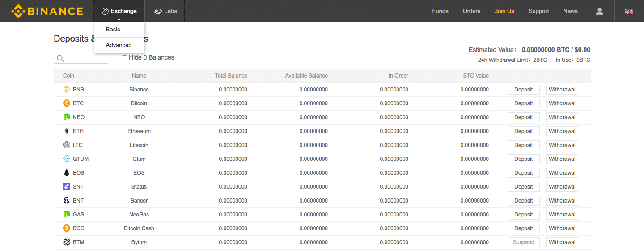644x250 pixels.
Task: Click Withdrawal for SNT
Action: click(x=562, y=187)
